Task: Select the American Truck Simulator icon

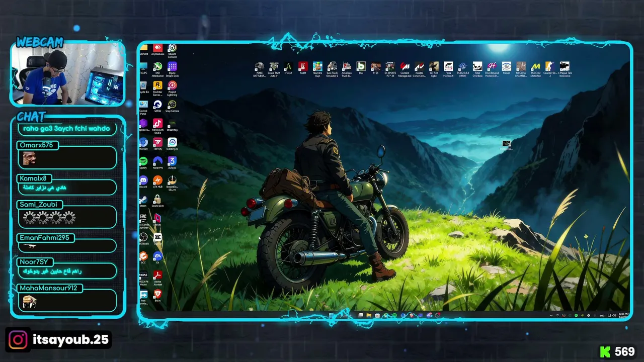Action: point(347,70)
